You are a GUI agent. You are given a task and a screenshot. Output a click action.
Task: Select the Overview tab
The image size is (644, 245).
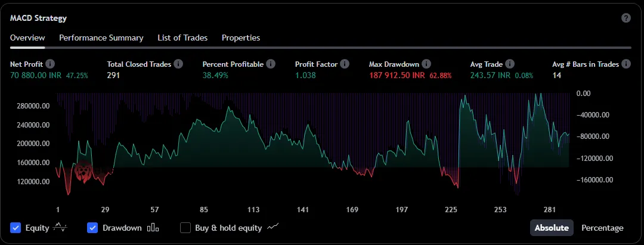pos(27,38)
